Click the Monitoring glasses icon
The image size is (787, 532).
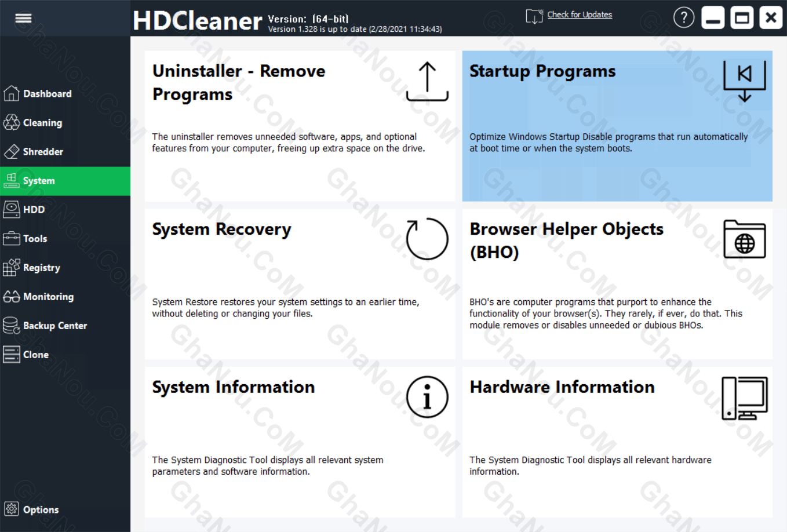11,297
